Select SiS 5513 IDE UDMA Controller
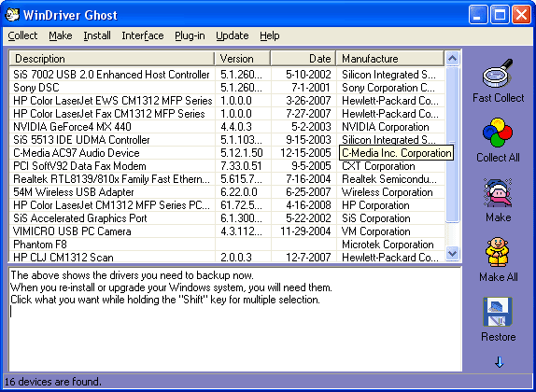 (x=227, y=140)
